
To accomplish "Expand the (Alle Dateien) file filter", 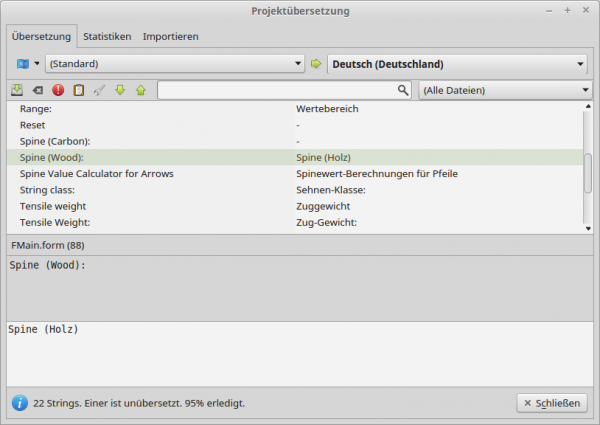I will coord(505,90).
